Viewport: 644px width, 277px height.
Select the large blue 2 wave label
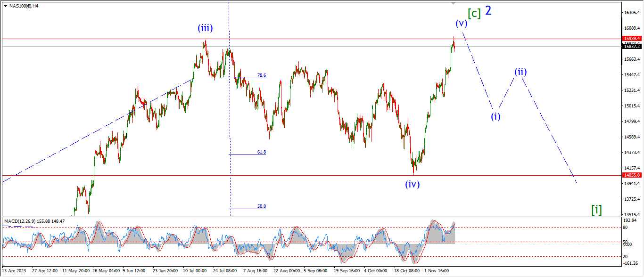[488, 11]
